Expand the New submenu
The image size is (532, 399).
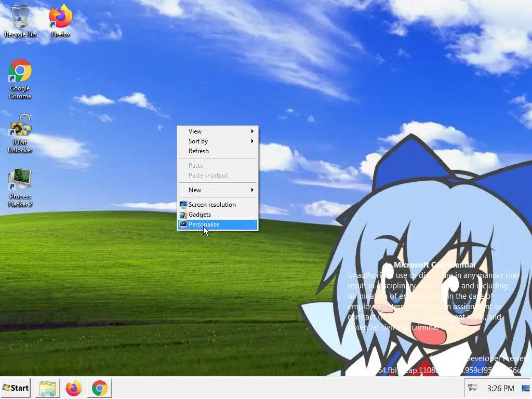218,190
